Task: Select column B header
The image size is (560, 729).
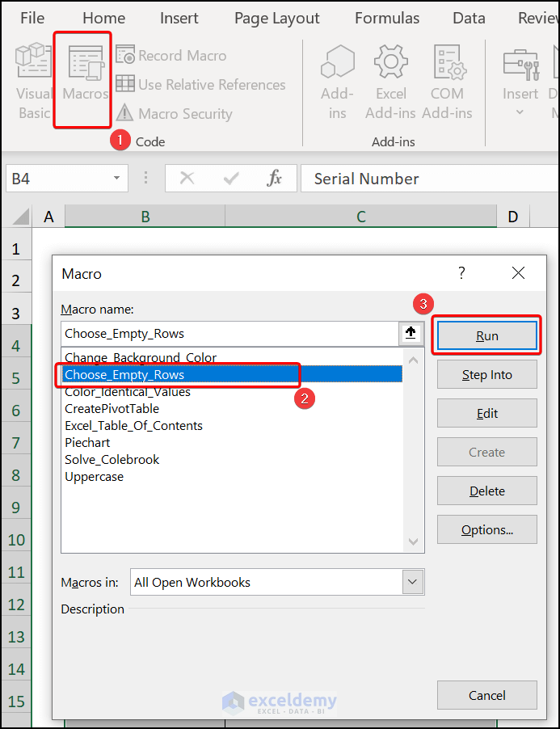Action: [145, 217]
